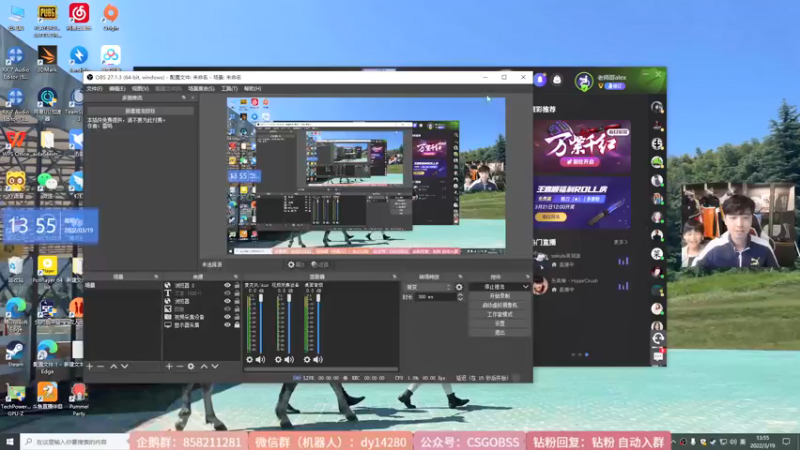Open the 帮助(H) menu in OBS

253,88
